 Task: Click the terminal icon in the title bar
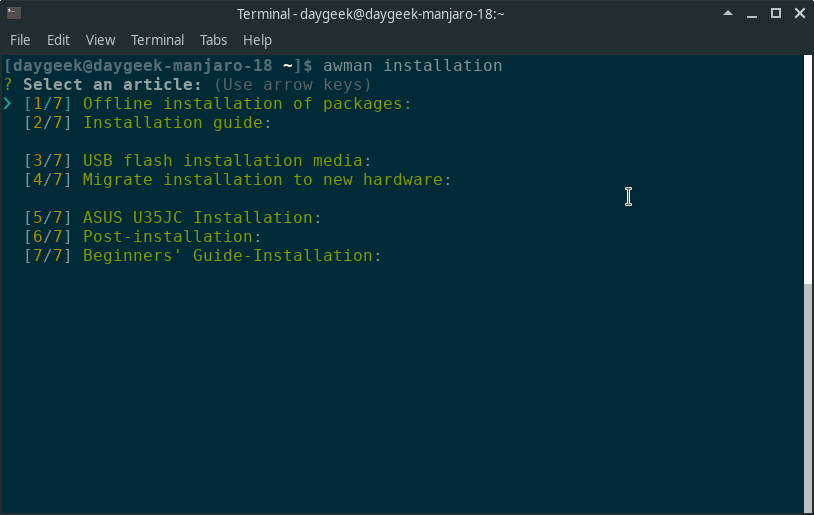pyautogui.click(x=13, y=13)
